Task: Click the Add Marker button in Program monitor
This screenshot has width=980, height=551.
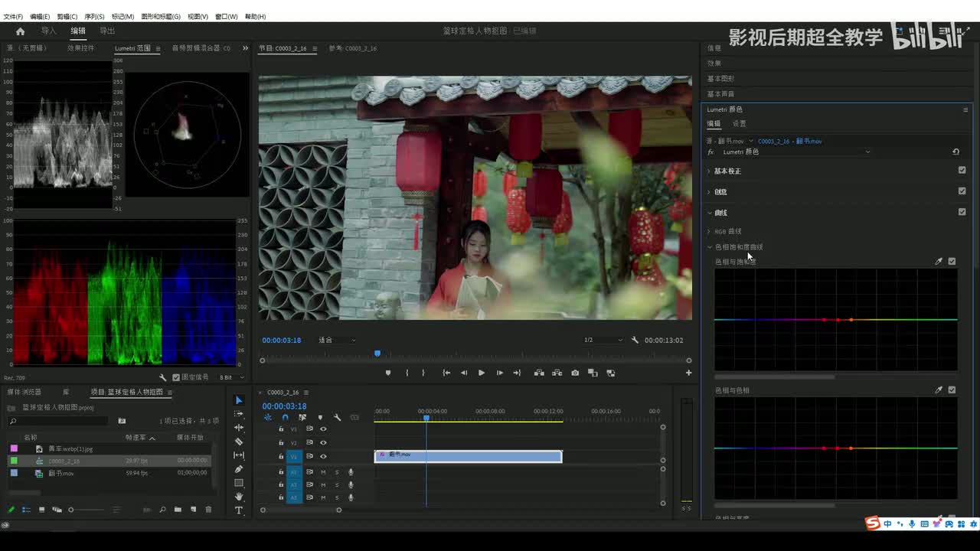Action: [388, 373]
